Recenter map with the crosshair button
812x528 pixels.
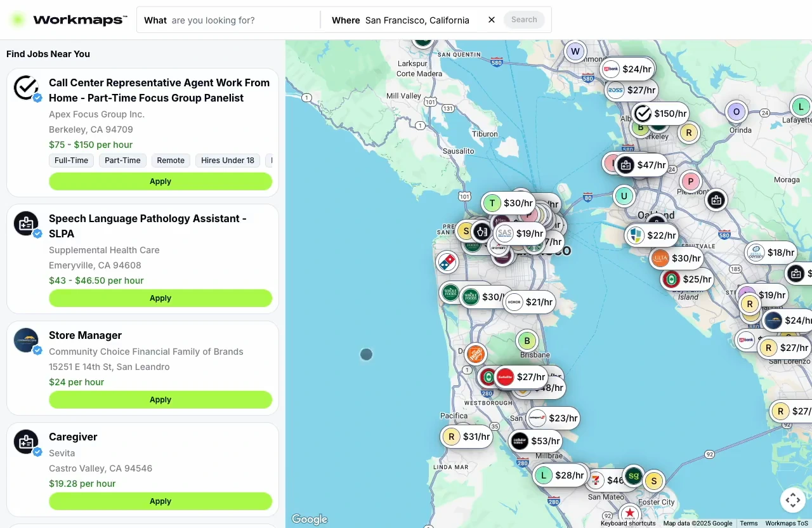click(793, 499)
